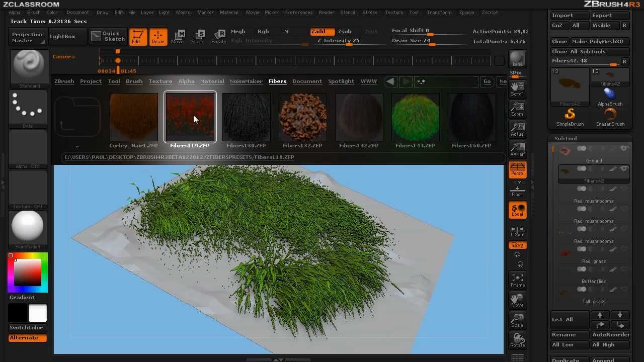Open the Texture Off selector
The image size is (644, 362).
point(28,190)
